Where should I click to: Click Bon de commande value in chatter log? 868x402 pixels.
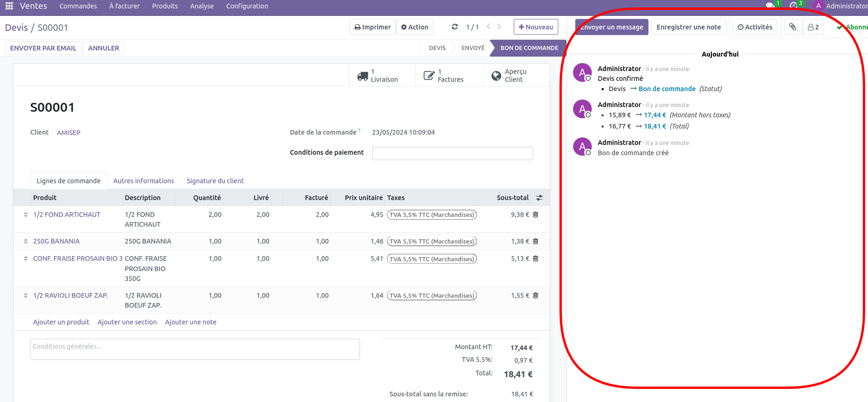click(x=667, y=89)
